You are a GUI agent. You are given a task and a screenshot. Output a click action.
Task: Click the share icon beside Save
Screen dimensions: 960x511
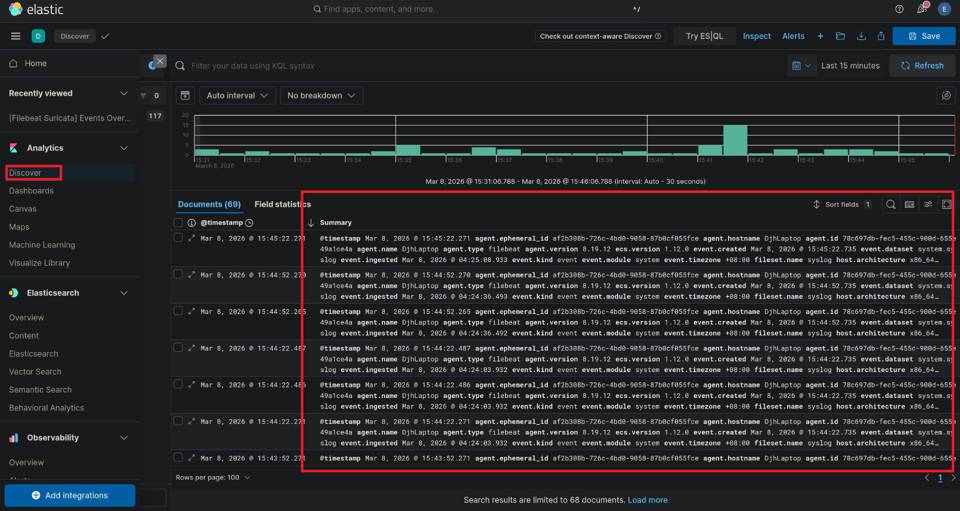[x=880, y=36]
